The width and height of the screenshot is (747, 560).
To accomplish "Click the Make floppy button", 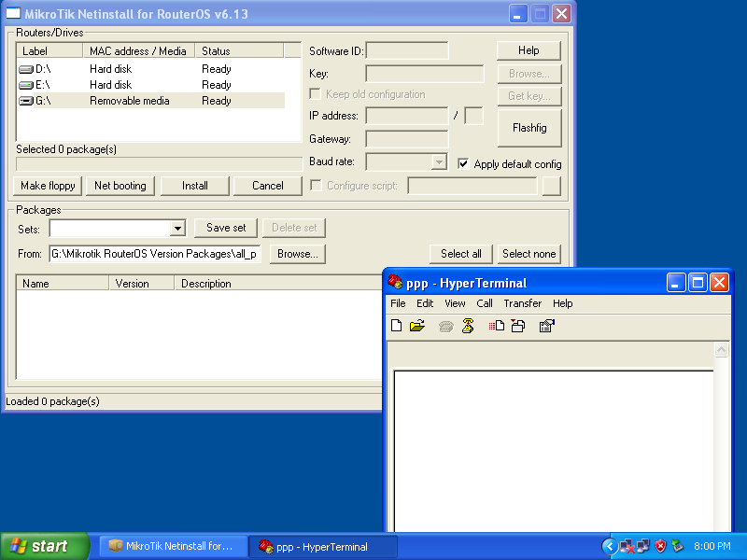I will [x=48, y=186].
